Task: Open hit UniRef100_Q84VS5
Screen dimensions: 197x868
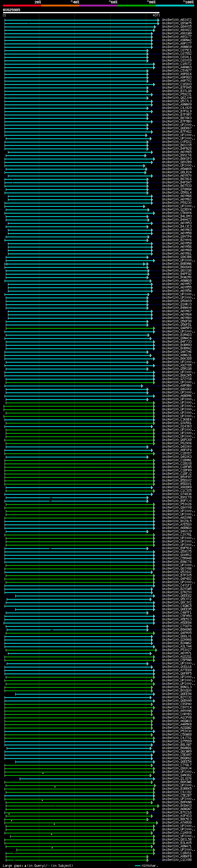Action: click(176, 26)
